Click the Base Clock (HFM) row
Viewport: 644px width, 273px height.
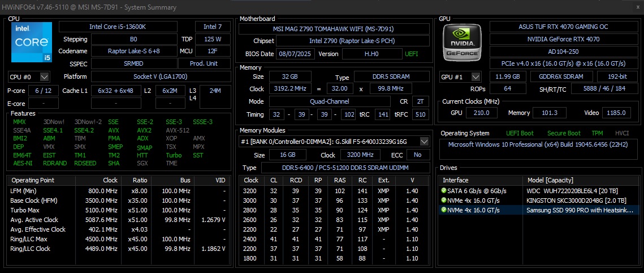[118, 201]
